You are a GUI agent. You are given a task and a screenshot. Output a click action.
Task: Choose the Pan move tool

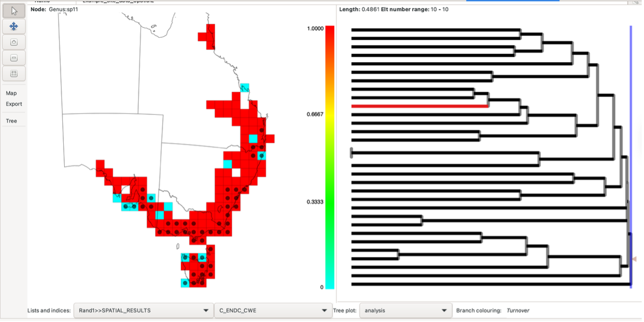pos(13,26)
